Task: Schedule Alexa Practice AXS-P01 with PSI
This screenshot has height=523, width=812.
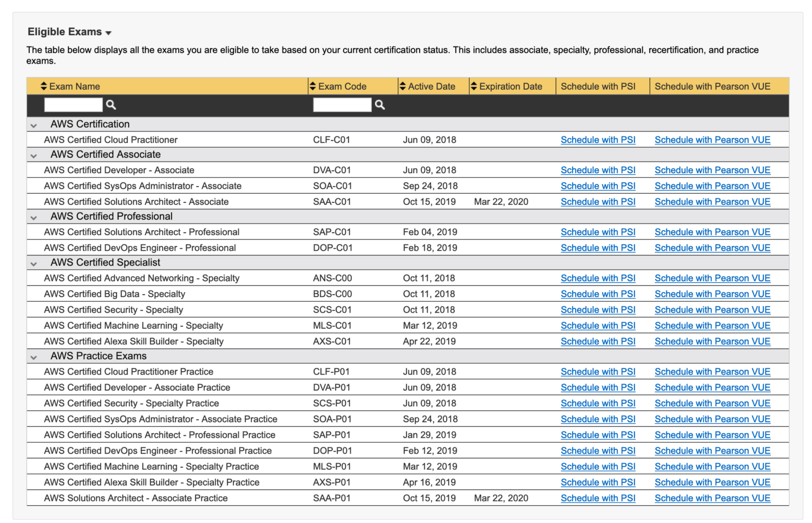Action: [598, 482]
